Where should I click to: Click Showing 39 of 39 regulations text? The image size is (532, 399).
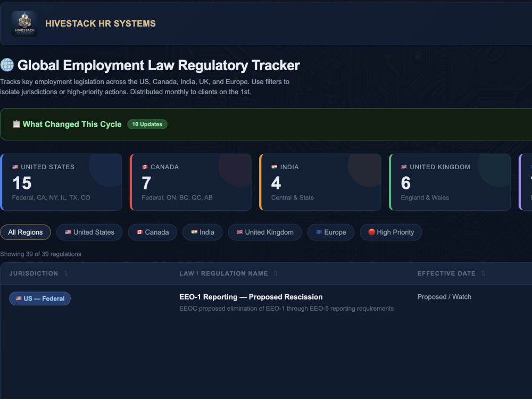(41, 254)
